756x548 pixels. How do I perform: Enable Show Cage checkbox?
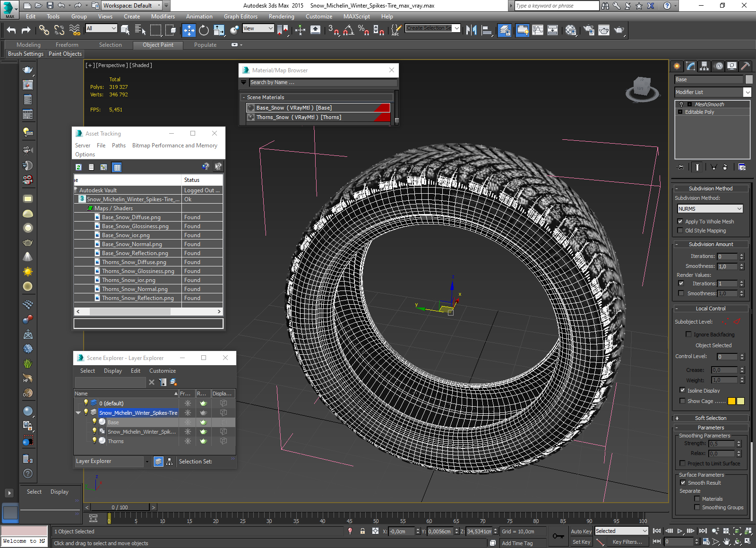pyautogui.click(x=682, y=401)
